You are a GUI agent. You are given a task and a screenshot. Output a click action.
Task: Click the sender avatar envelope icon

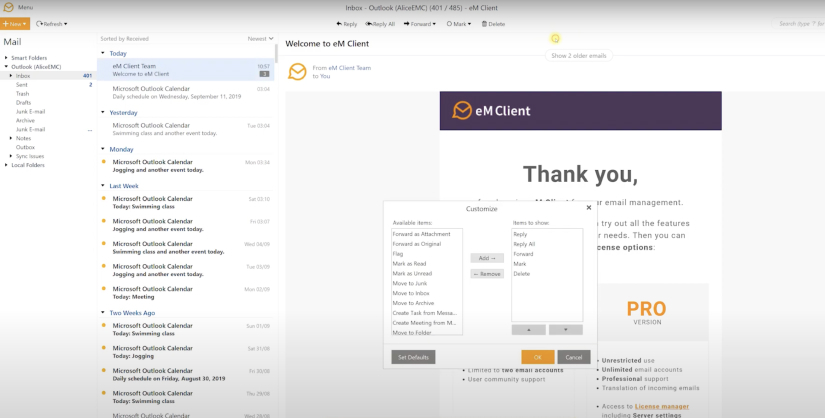(297, 72)
